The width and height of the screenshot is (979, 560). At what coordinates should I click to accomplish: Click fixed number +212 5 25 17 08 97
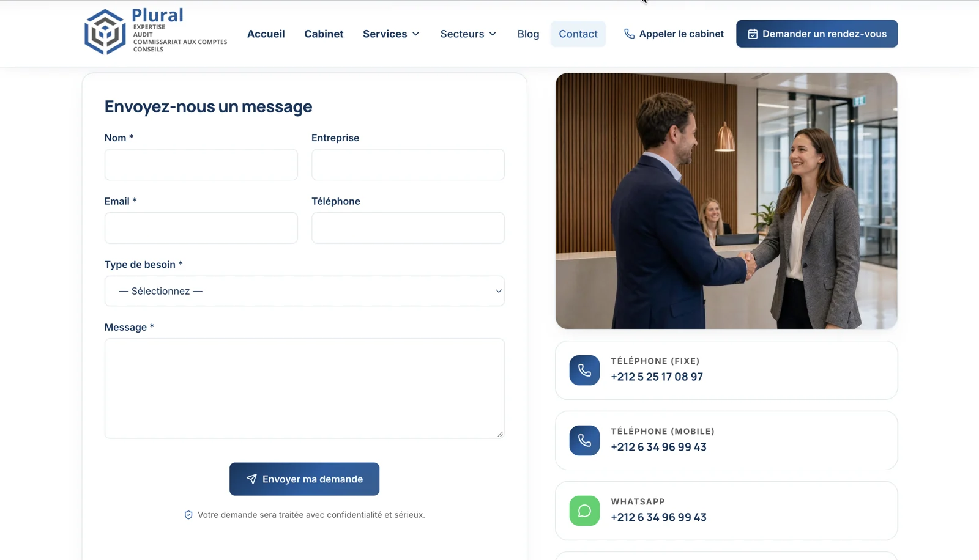point(657,377)
